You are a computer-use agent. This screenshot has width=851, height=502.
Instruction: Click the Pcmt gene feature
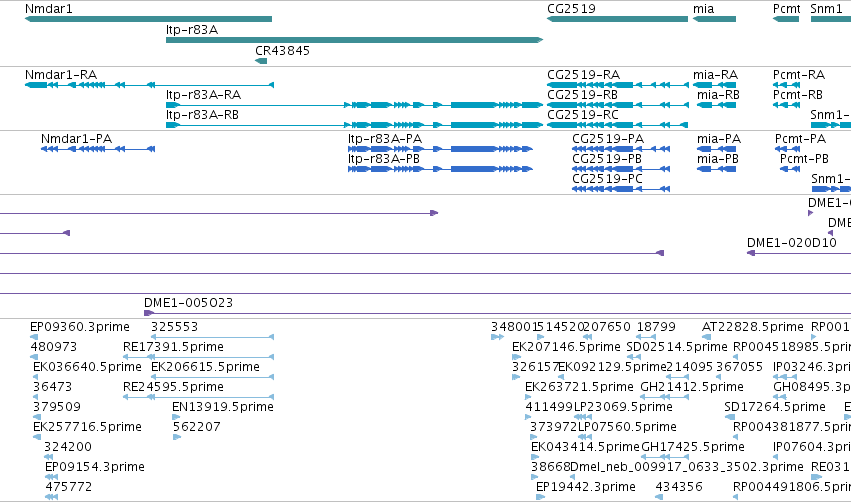pos(786,19)
